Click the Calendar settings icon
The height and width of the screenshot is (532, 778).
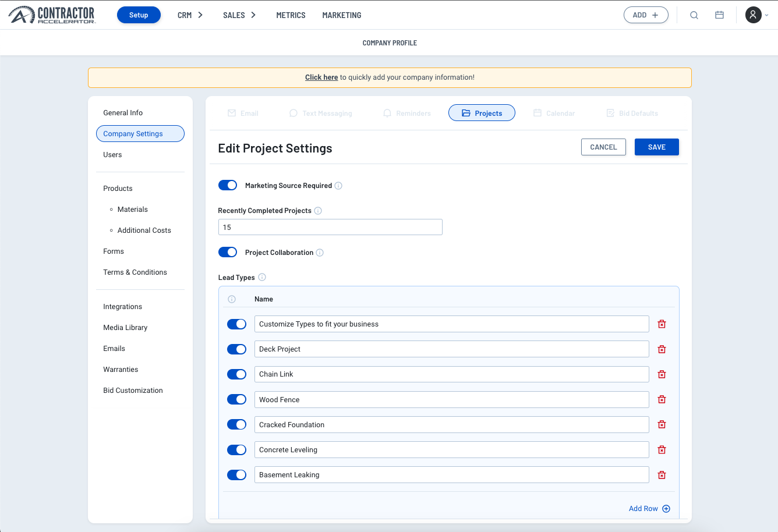click(x=536, y=113)
